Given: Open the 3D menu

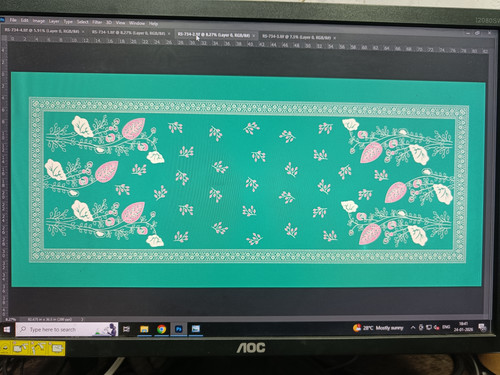Looking at the screenshot, I should tap(109, 23).
